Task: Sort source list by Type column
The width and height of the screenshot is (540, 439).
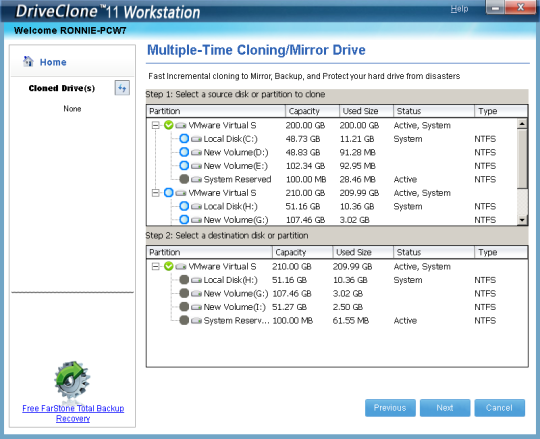Action: pyautogui.click(x=501, y=111)
